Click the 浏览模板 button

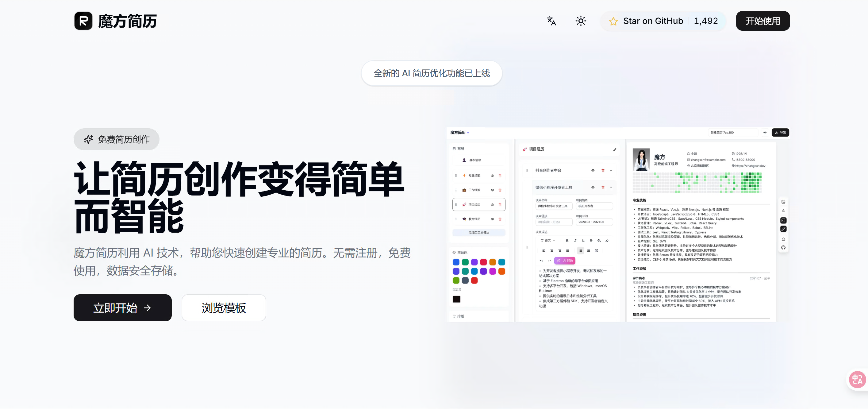click(223, 307)
